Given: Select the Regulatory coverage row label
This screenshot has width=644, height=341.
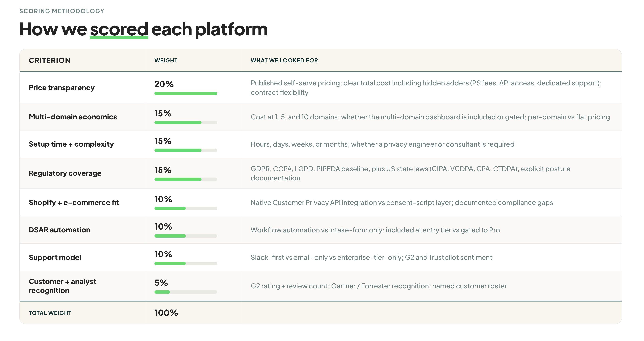Looking at the screenshot, I should pos(65,173).
